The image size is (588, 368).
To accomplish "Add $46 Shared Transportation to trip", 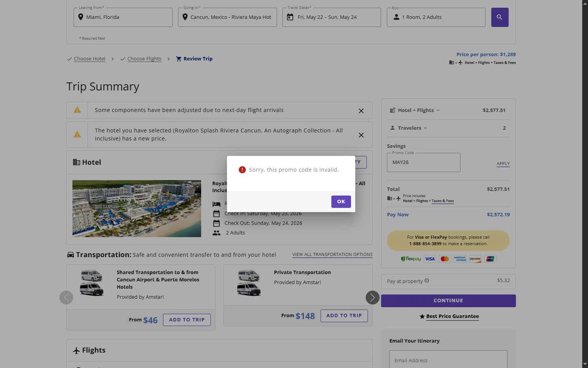I will (x=187, y=320).
